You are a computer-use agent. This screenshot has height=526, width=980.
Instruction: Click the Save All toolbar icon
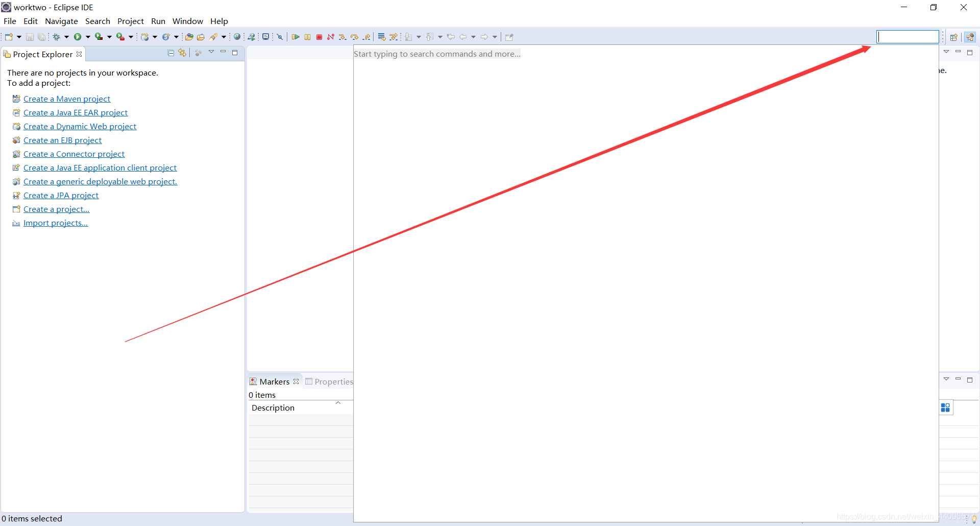pyautogui.click(x=41, y=37)
